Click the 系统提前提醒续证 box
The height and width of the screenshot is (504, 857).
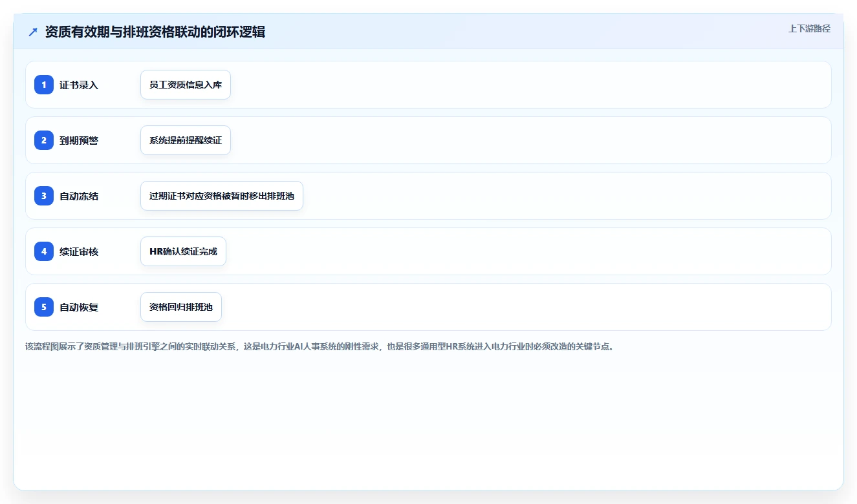pyautogui.click(x=186, y=140)
